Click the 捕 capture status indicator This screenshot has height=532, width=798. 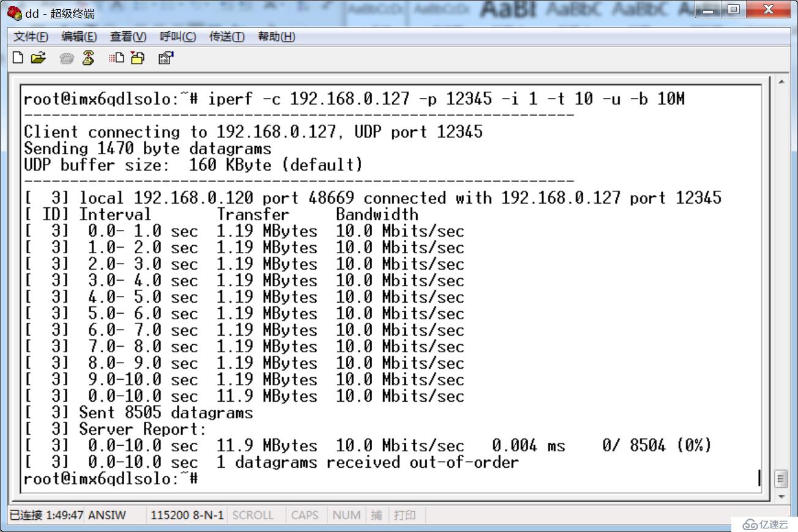pyautogui.click(x=376, y=515)
